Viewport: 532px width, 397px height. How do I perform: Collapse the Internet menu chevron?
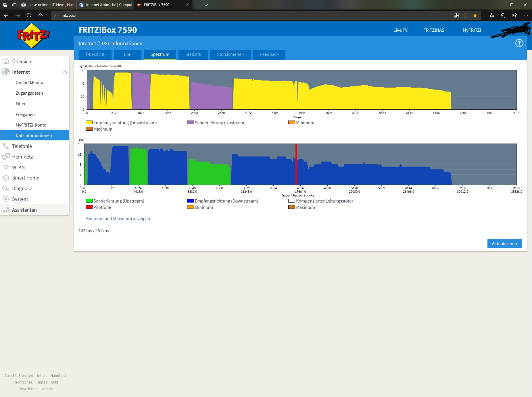tap(65, 72)
